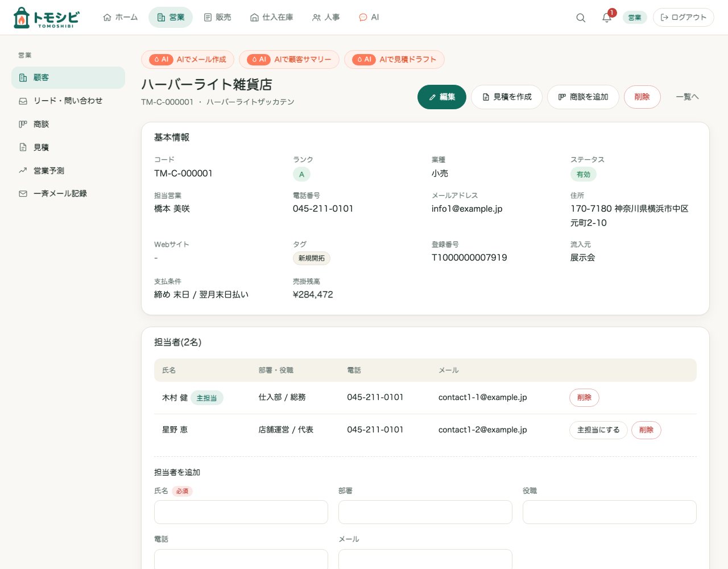Click contact1-1@example.jp email cell
This screenshot has width=728, height=569.
click(x=482, y=397)
